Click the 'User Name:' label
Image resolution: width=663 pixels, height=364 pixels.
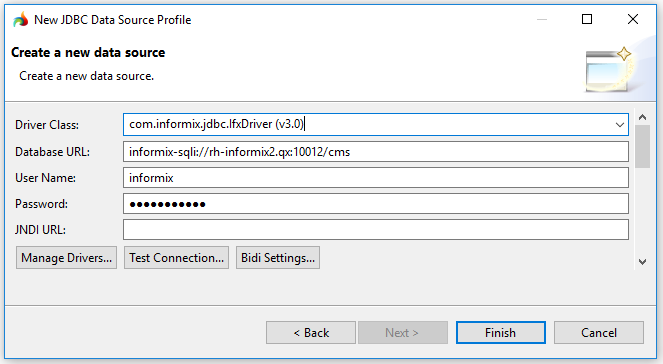click(x=45, y=178)
